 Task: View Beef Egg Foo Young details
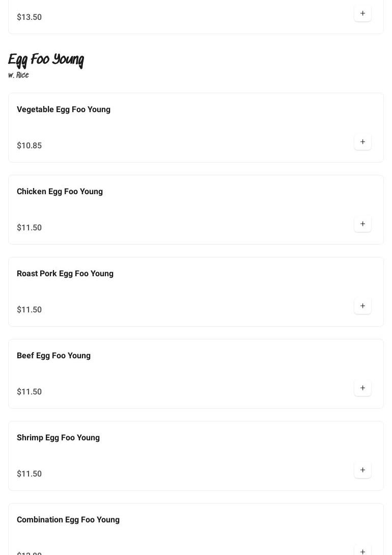pos(53,356)
